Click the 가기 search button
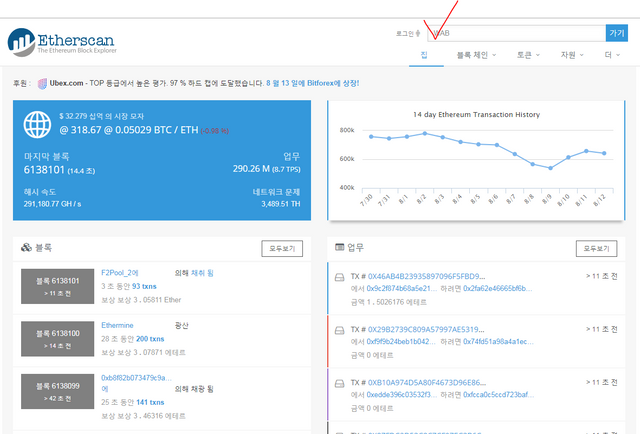Image resolution: width=640 pixels, height=434 pixels. tap(617, 33)
